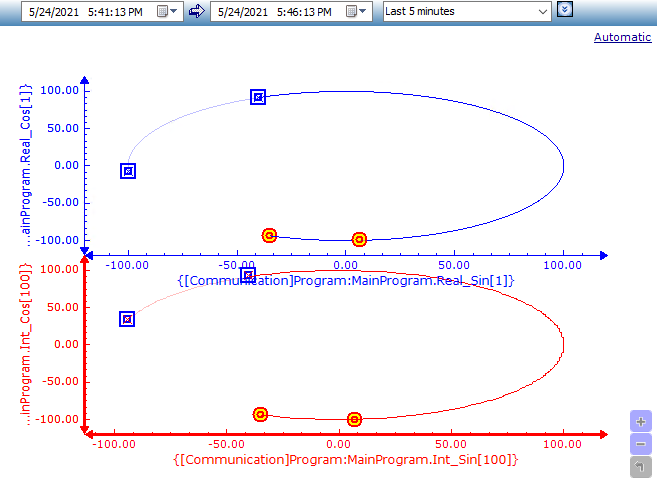Select the square marker at left of red curve
657x483 pixels.
pos(127,319)
